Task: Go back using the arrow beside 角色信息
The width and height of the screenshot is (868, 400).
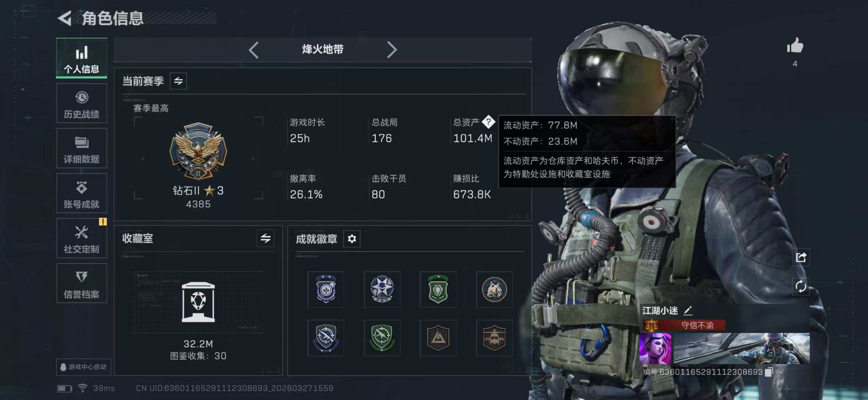Action: tap(65, 18)
